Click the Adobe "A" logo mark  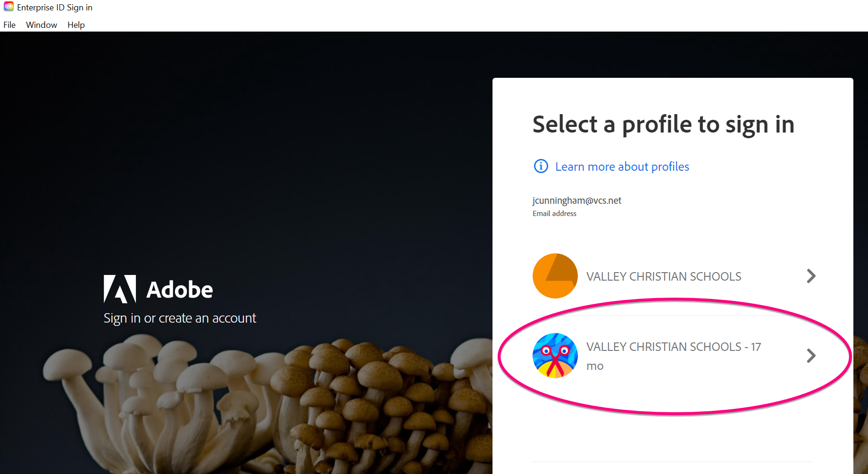click(x=120, y=289)
